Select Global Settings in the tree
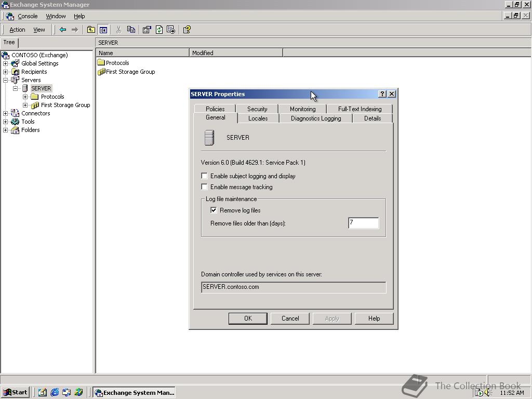 [x=39, y=63]
